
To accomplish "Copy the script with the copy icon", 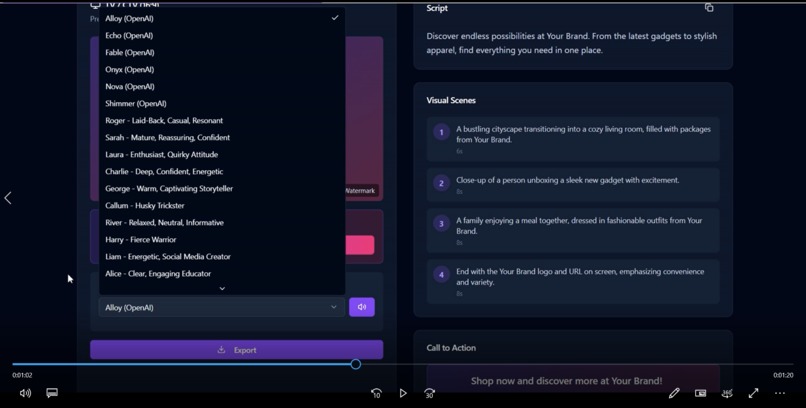I will [709, 8].
